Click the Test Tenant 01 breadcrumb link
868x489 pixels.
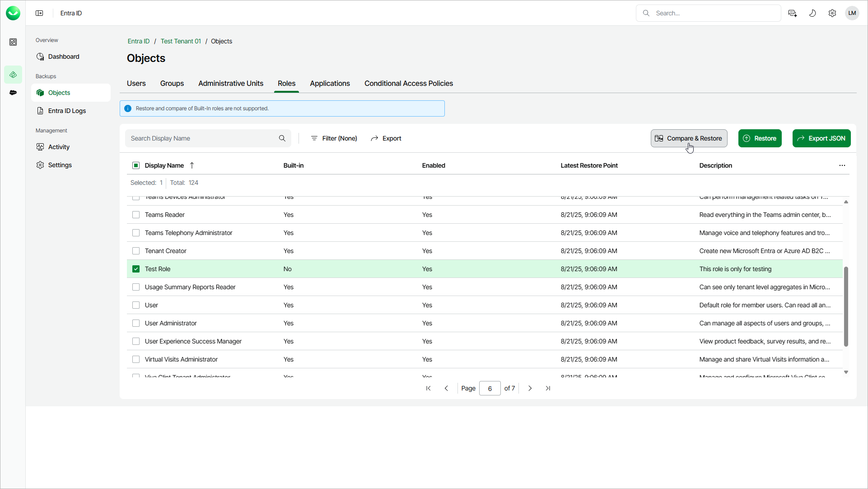tap(181, 41)
